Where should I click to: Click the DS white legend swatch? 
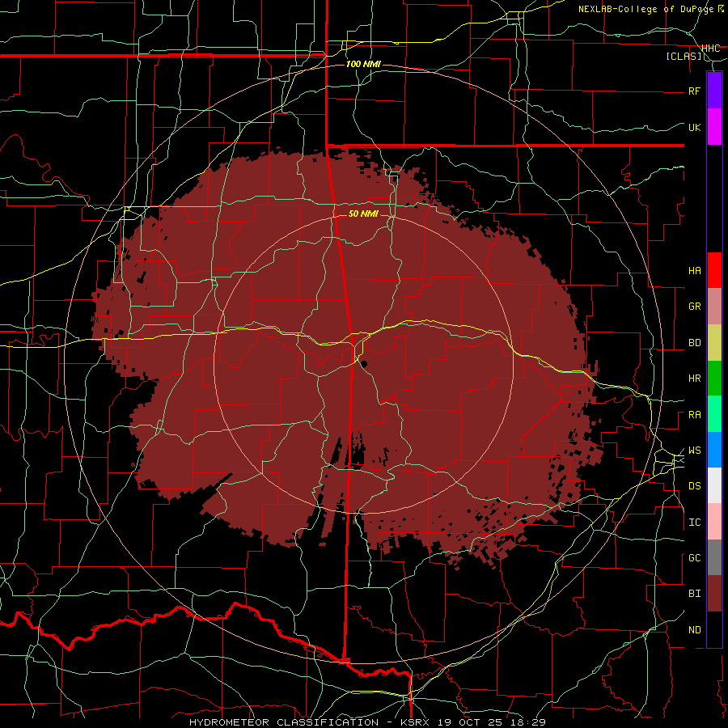[714, 485]
